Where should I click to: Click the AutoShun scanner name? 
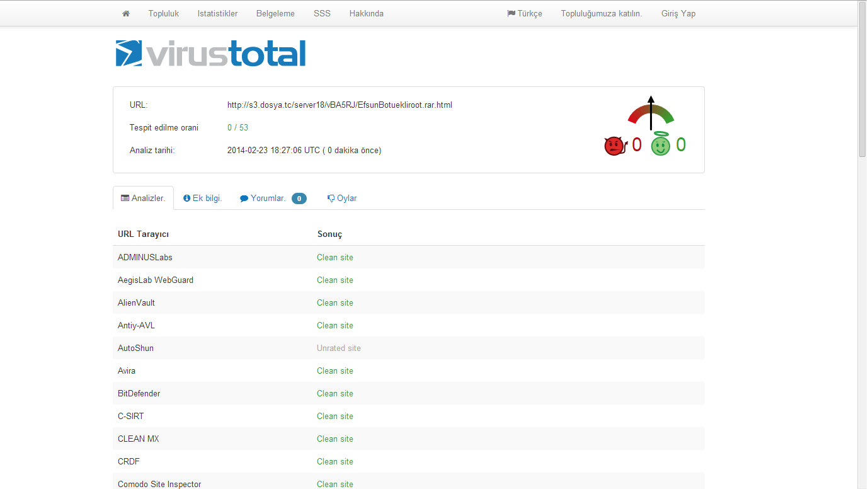pyautogui.click(x=135, y=348)
